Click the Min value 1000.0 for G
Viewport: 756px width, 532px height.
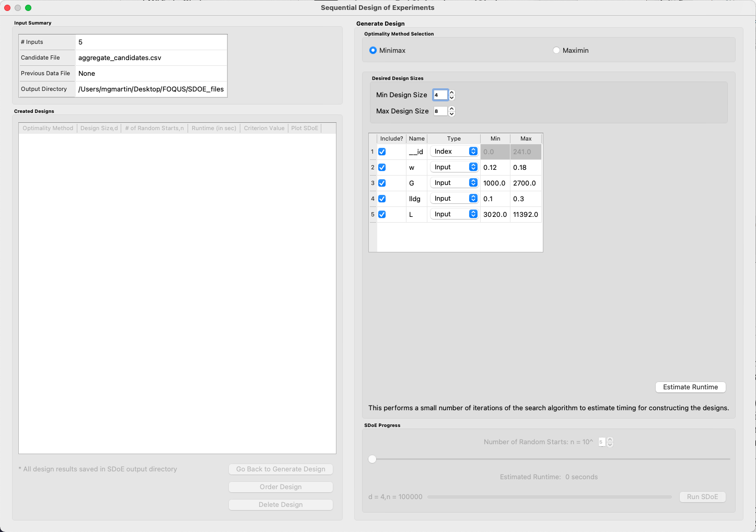[495, 183]
